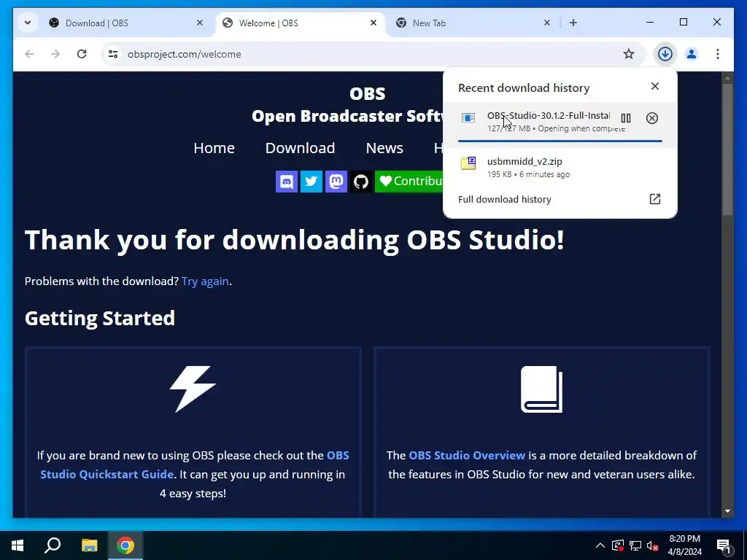The image size is (747, 560).
Task: Open a new tab with plus button
Action: 573,23
